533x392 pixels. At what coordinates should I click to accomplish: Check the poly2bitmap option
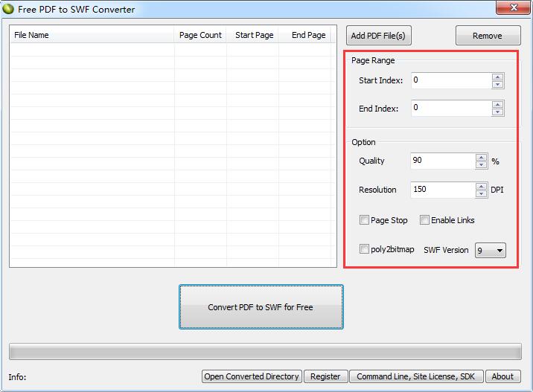(x=364, y=249)
